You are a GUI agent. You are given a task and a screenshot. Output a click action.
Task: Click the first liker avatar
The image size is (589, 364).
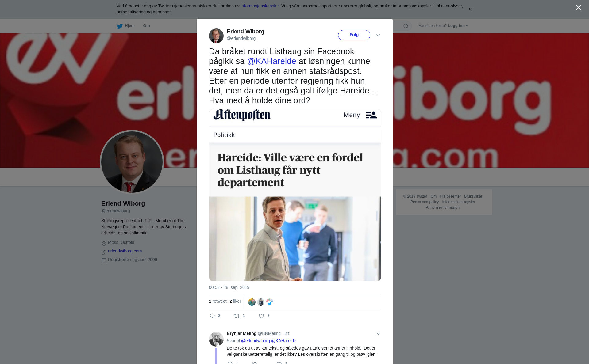[252, 302]
